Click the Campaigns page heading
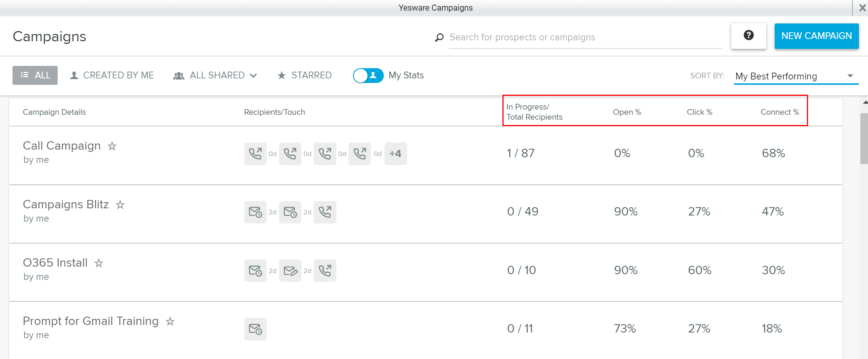The width and height of the screenshot is (868, 359). coord(49,37)
